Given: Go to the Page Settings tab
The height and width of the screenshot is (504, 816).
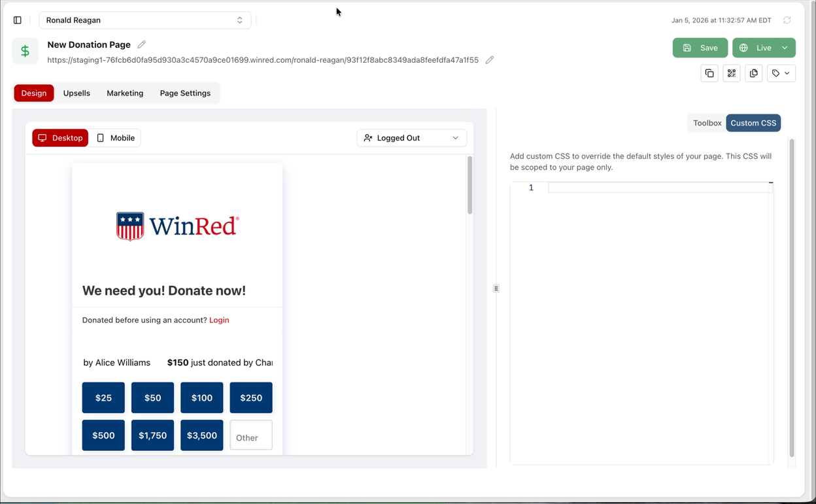Looking at the screenshot, I should tap(185, 93).
